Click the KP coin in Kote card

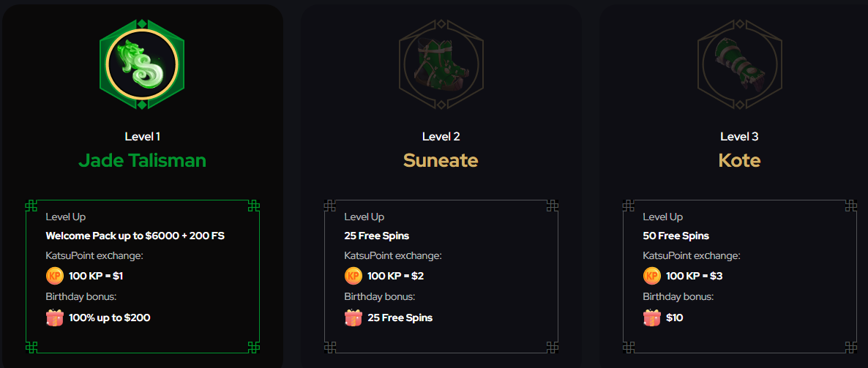651,276
